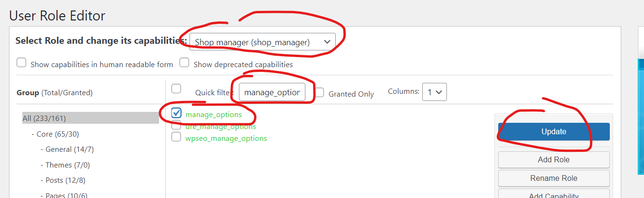Click the Quick filter input field
The image size is (644, 198).
coord(272,92)
